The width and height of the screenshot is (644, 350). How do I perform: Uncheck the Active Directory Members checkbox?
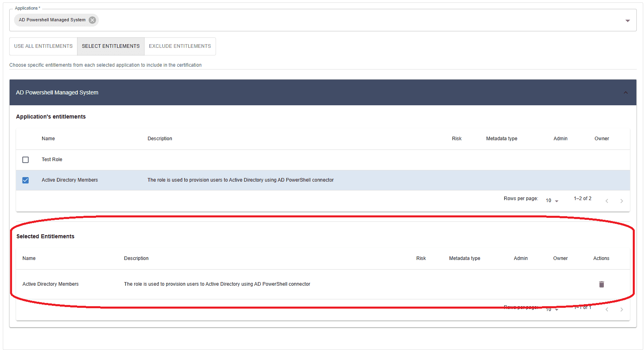26,180
